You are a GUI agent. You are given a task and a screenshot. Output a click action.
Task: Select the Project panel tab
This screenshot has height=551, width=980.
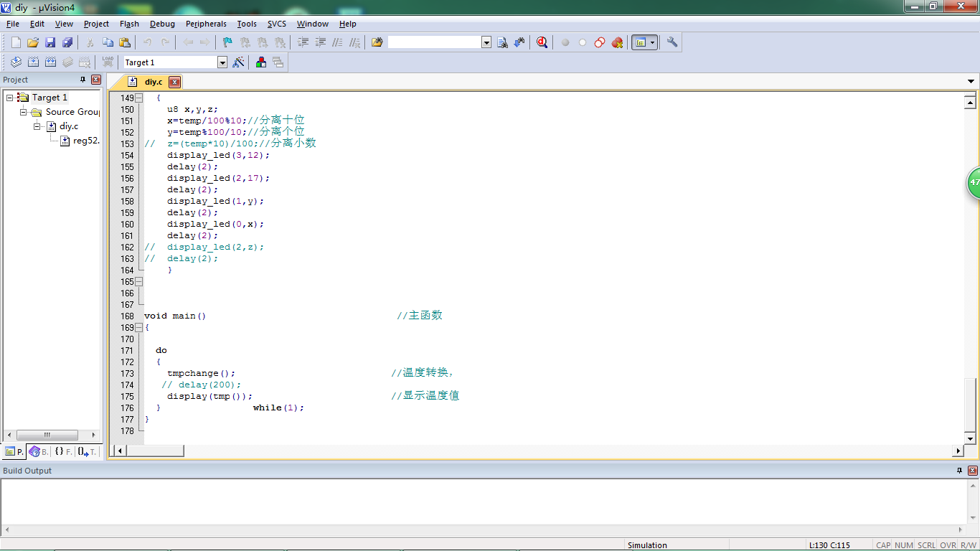(14, 452)
